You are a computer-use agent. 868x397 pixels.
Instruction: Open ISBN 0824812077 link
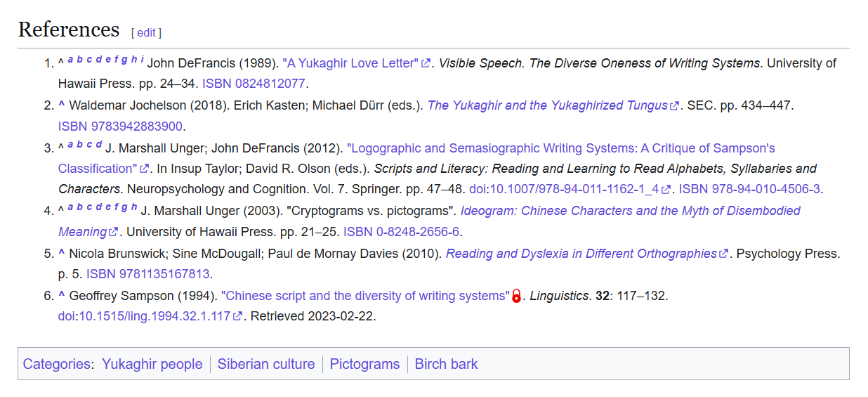tap(254, 84)
